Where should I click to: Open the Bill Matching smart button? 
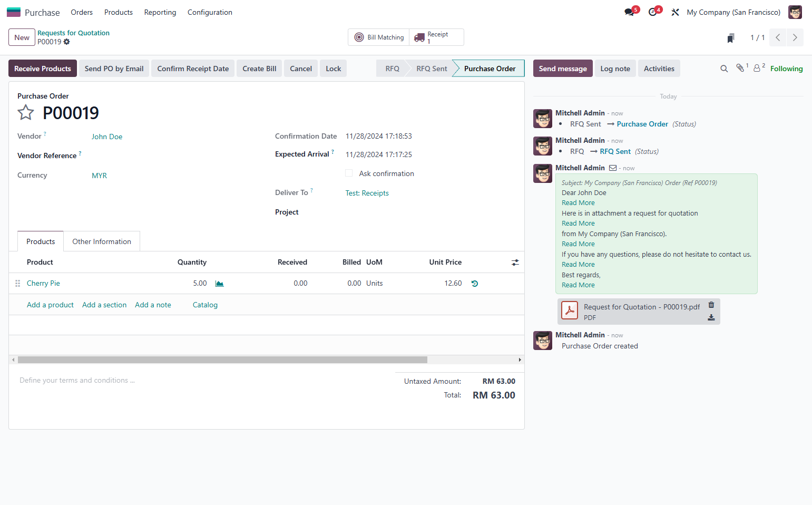click(379, 37)
